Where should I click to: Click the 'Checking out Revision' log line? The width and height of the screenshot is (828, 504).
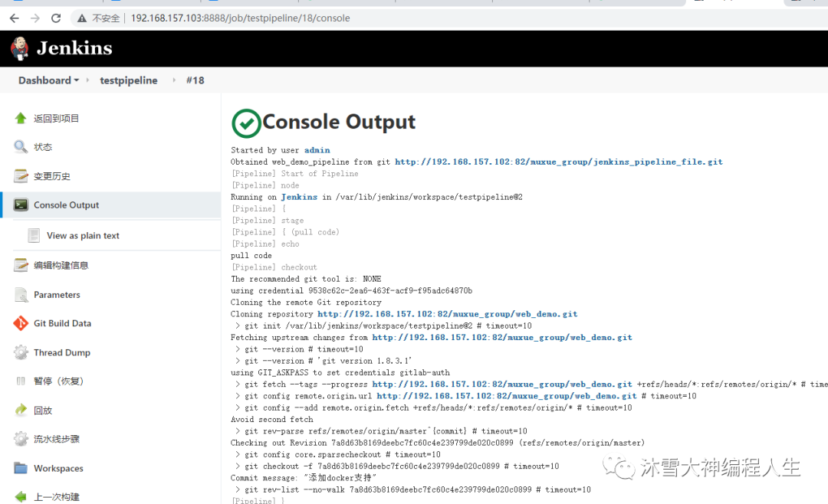click(438, 443)
